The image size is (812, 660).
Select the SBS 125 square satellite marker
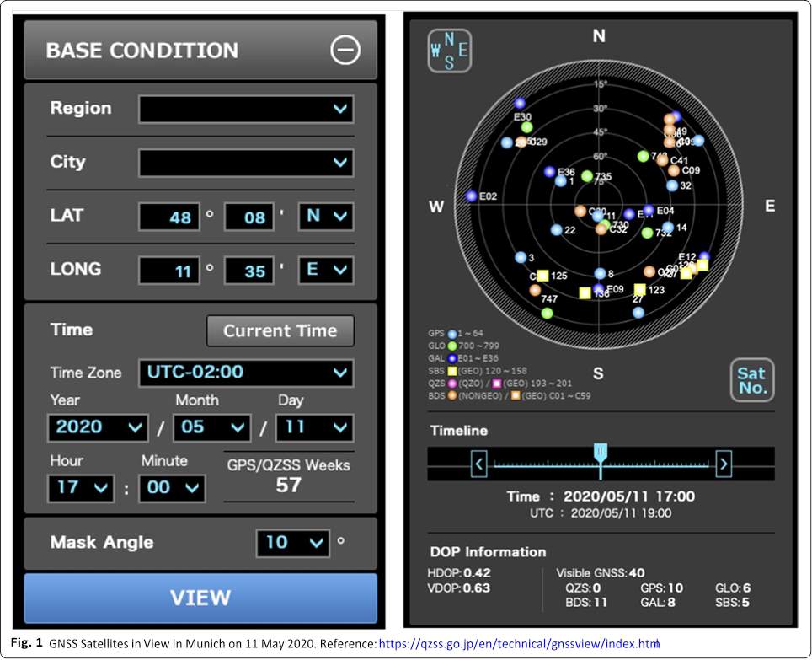tap(542, 276)
